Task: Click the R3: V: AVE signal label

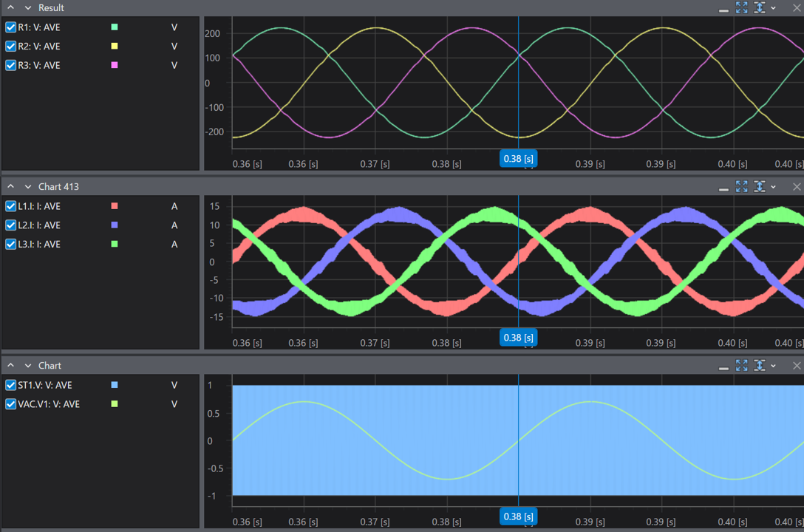Action: point(39,66)
